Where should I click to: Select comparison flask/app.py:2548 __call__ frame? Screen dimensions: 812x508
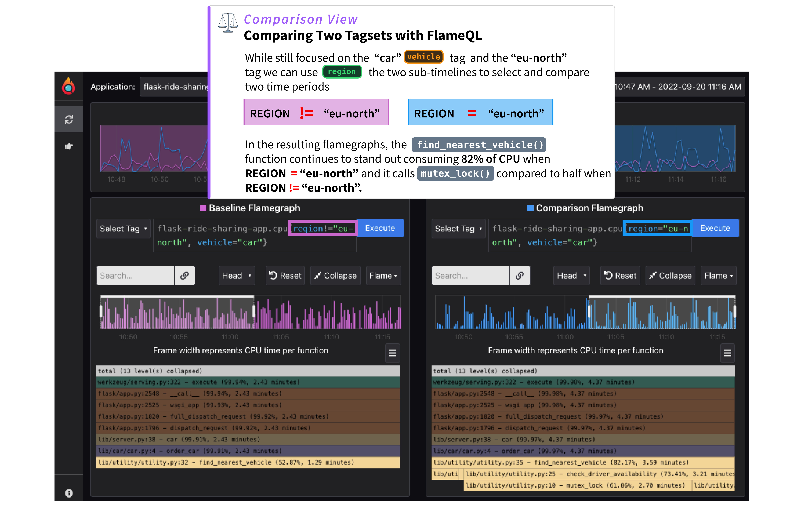point(583,394)
